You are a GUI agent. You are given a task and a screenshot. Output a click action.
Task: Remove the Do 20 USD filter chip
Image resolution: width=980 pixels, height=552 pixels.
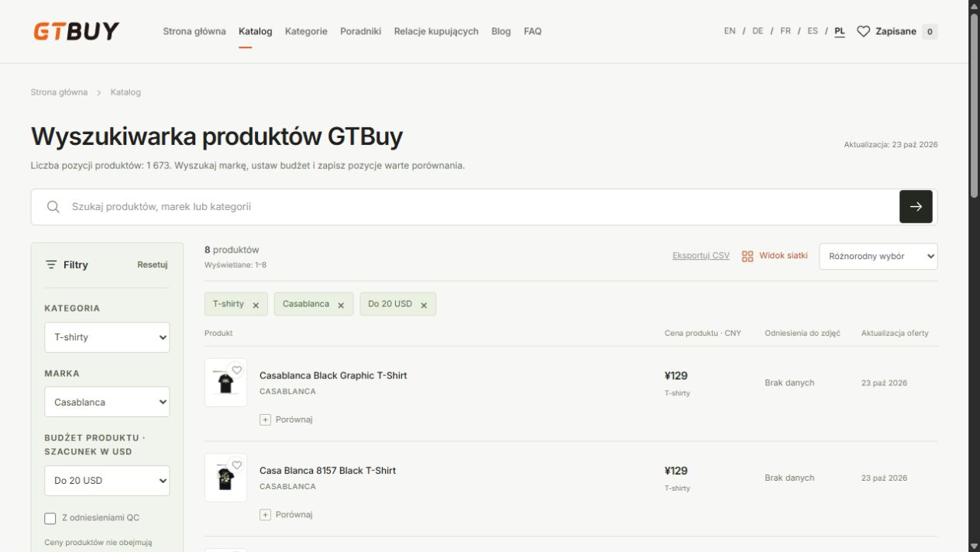424,305
